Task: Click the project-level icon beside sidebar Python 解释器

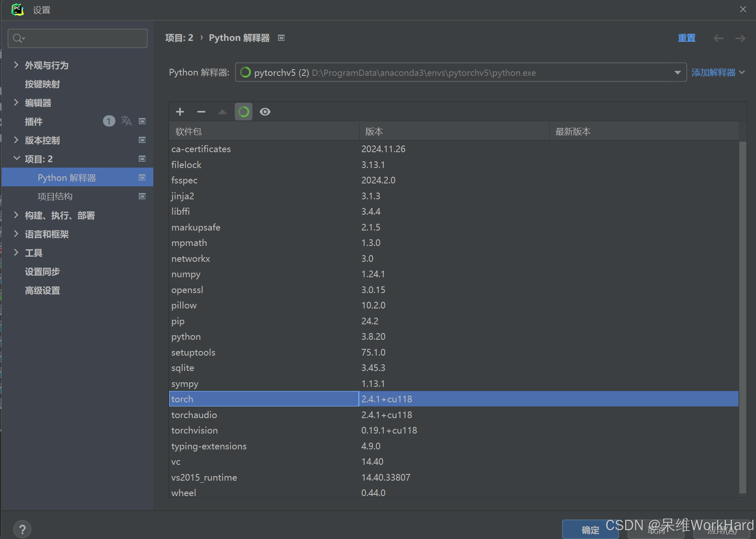Action: point(142,178)
